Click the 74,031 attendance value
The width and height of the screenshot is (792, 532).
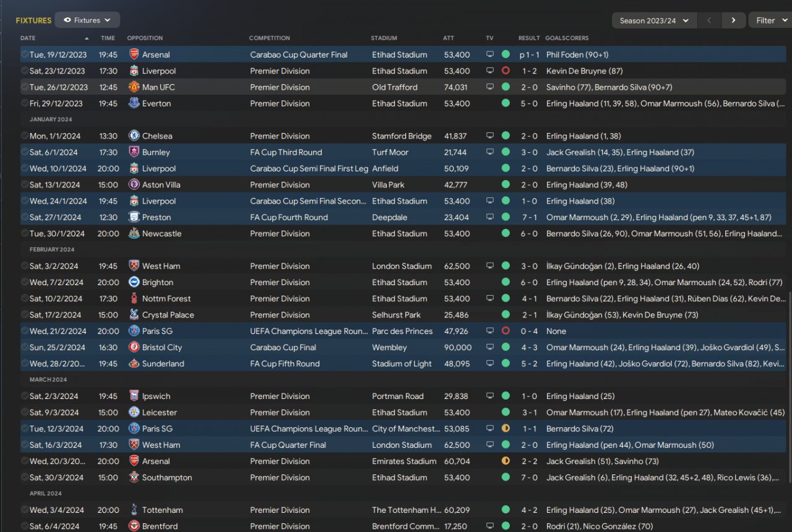coord(455,87)
